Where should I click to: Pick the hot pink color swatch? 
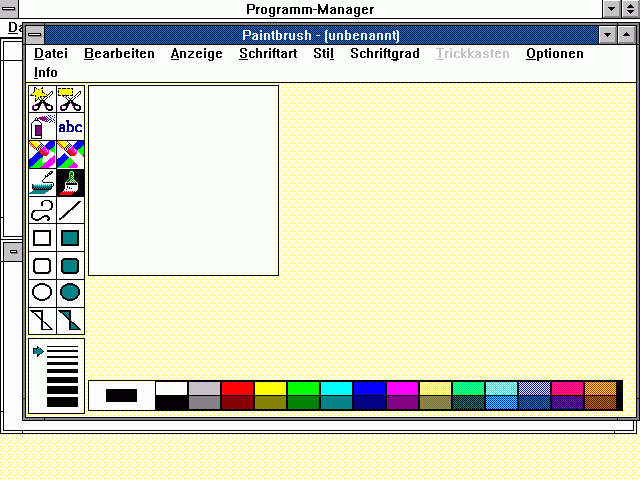click(x=568, y=388)
